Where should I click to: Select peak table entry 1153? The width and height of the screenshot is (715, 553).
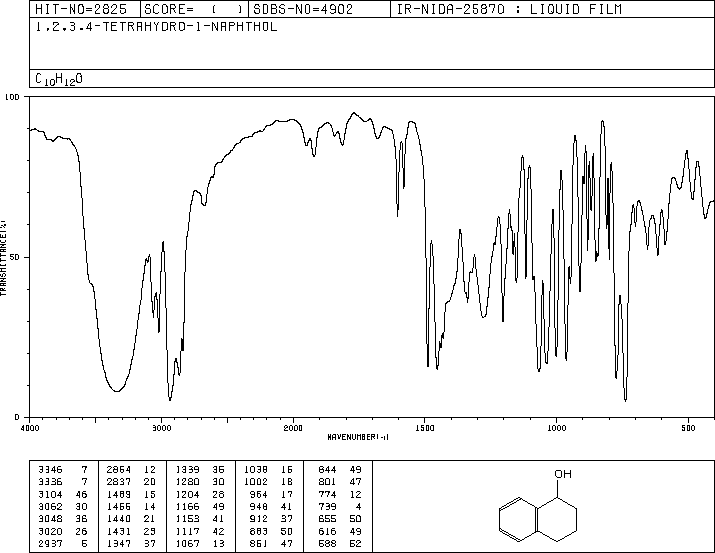187,519
